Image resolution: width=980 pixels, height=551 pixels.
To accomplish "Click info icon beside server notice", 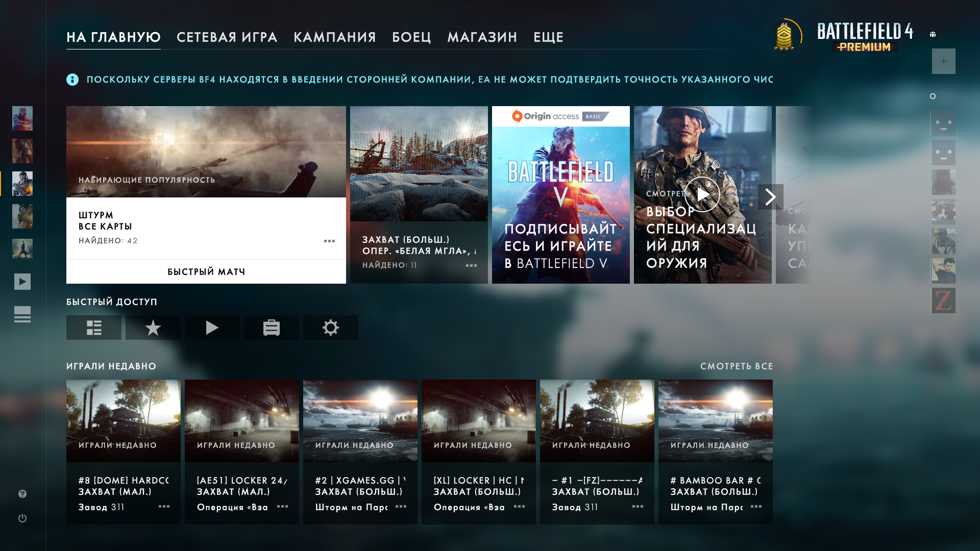I will click(72, 80).
